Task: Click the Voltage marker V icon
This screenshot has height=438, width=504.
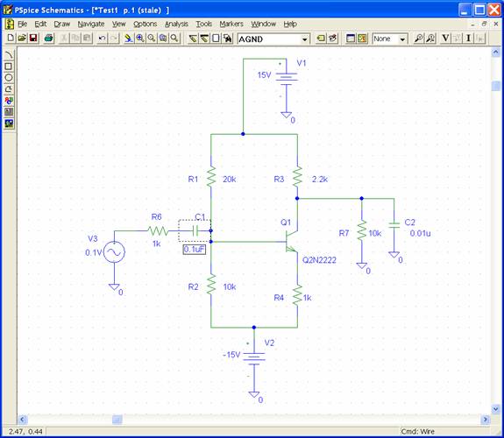Action: point(445,39)
